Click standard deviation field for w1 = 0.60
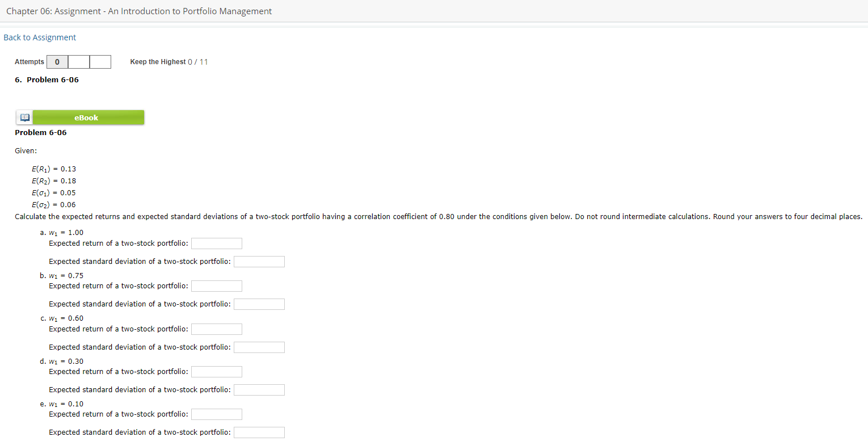The image size is (868, 441). tap(259, 347)
